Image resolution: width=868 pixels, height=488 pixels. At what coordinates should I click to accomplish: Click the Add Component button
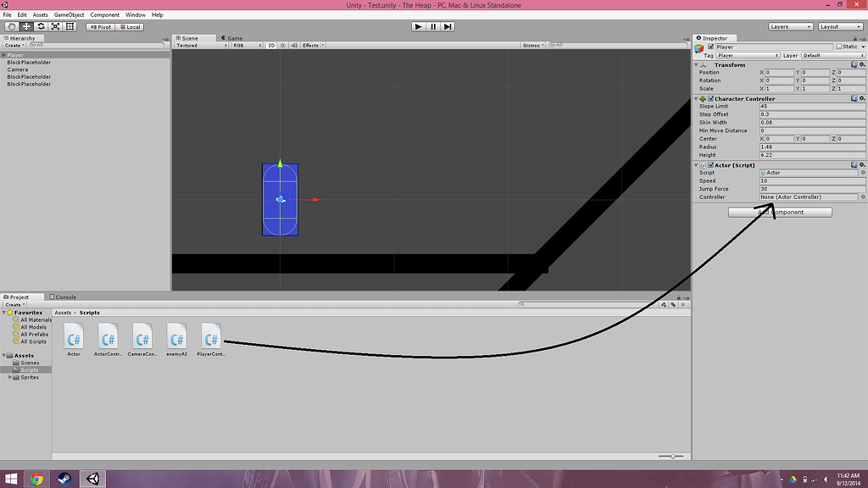click(x=779, y=211)
